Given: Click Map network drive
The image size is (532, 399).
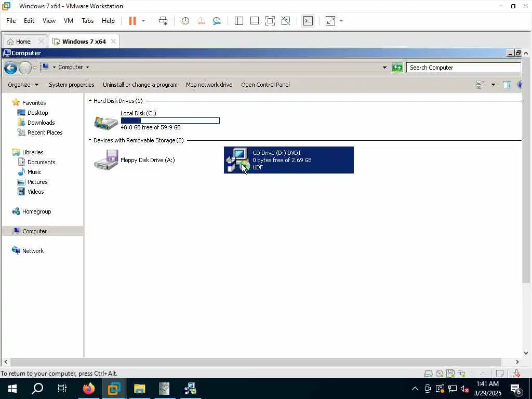Looking at the screenshot, I should pyautogui.click(x=209, y=85).
